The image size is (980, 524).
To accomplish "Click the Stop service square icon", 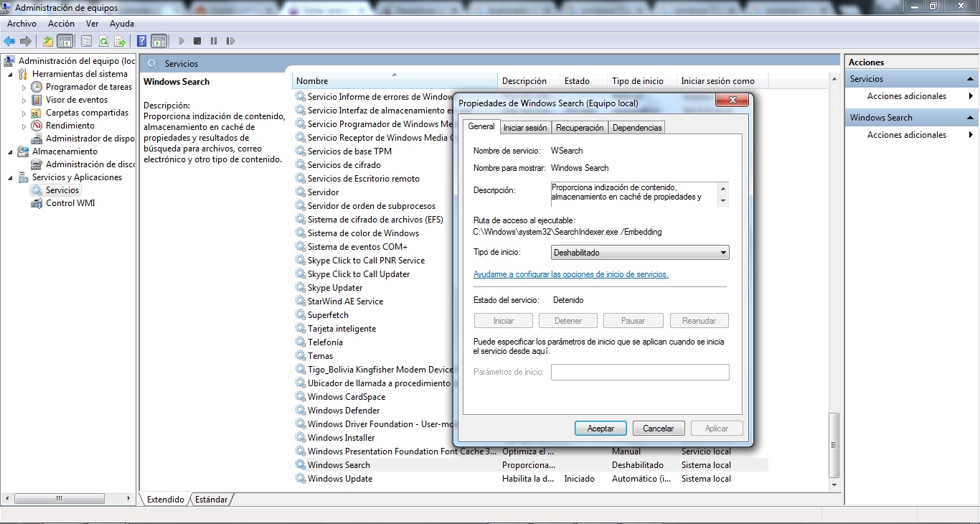I will [x=197, y=41].
